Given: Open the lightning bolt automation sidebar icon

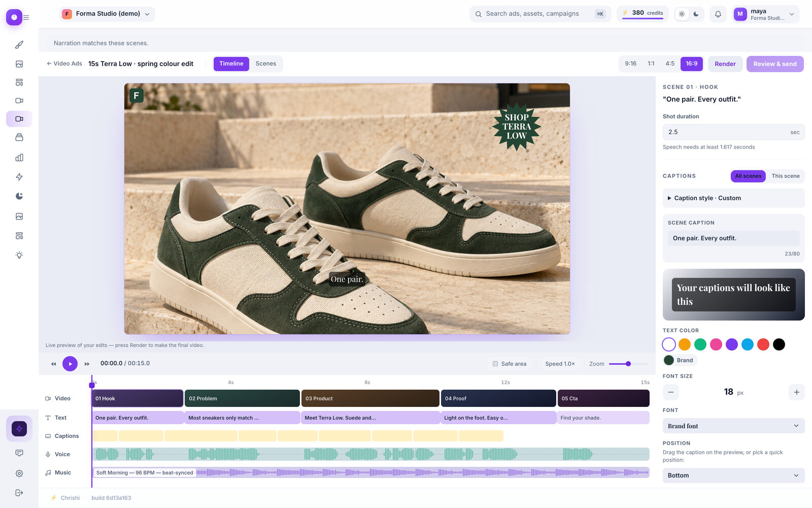Looking at the screenshot, I should 19,177.
